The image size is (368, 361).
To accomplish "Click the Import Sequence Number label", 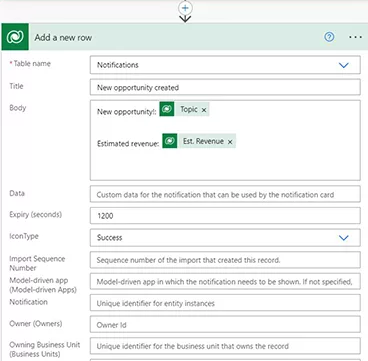I will (37, 263).
